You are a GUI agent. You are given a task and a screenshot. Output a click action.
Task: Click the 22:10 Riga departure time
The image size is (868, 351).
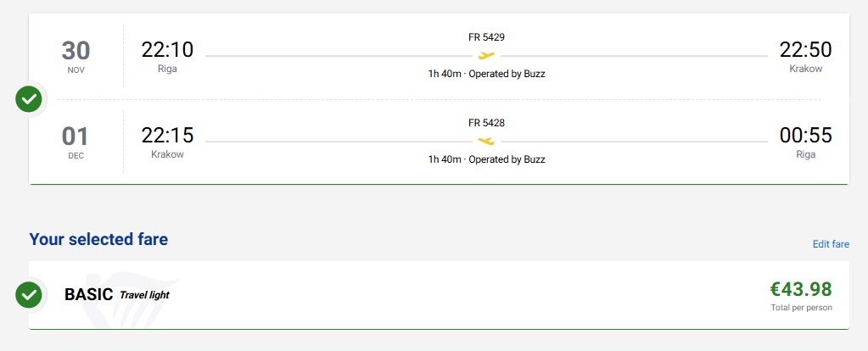(167, 51)
